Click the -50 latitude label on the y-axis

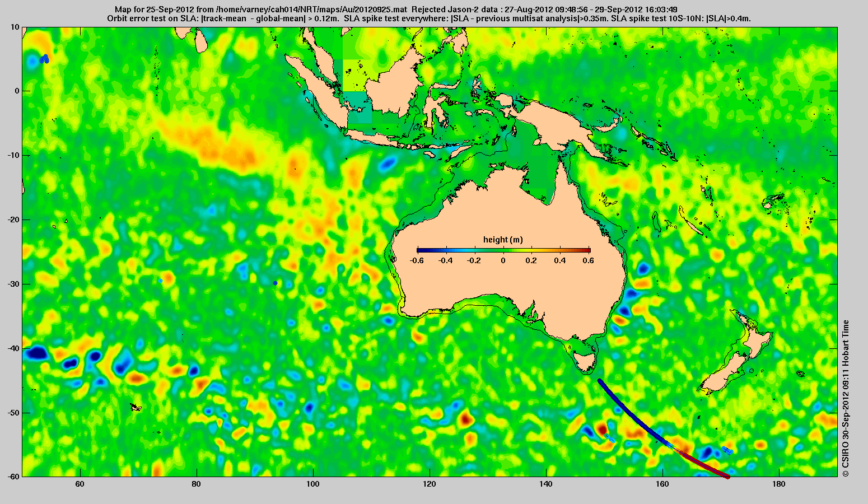tap(13, 413)
